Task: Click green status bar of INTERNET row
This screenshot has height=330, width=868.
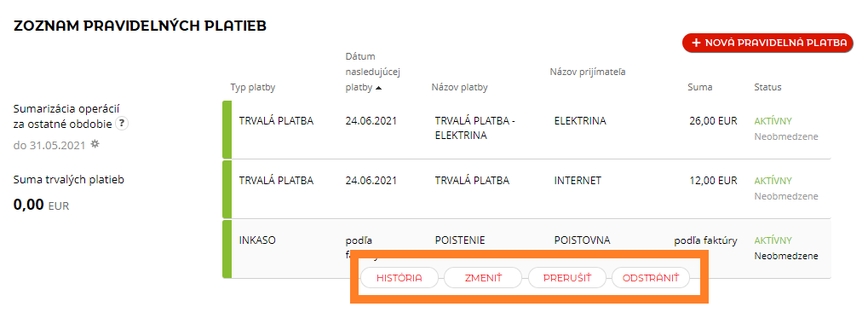Action: coord(227,189)
